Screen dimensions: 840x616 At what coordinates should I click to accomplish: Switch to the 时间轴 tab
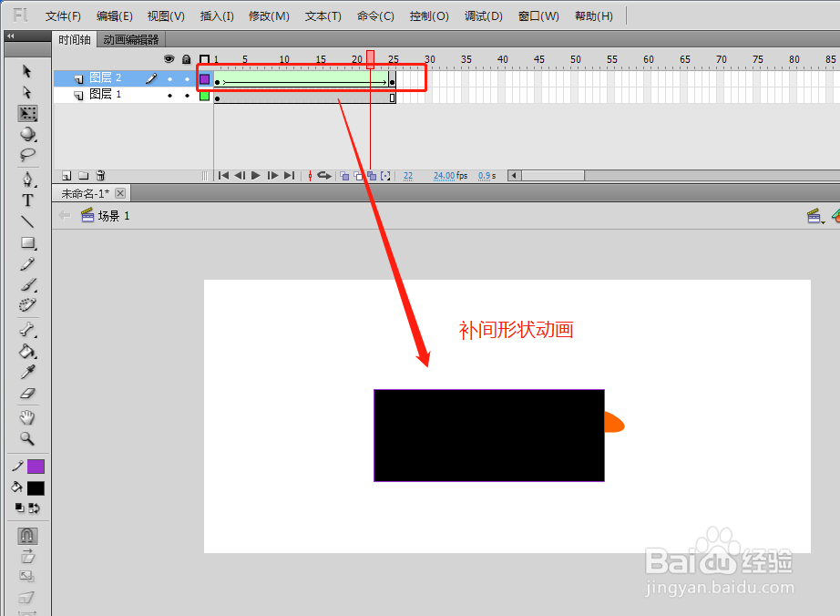(x=75, y=39)
